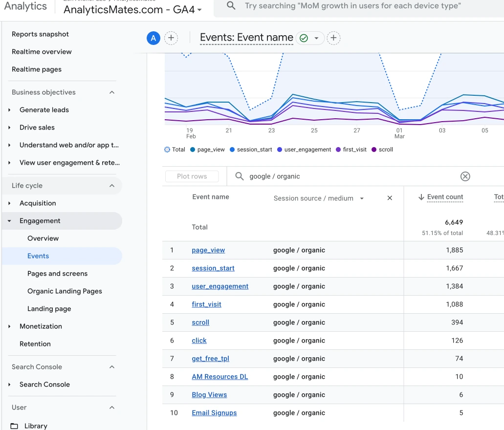Collapse the Search Console section chevron
Screen dimensions: 504x430
pos(112,367)
